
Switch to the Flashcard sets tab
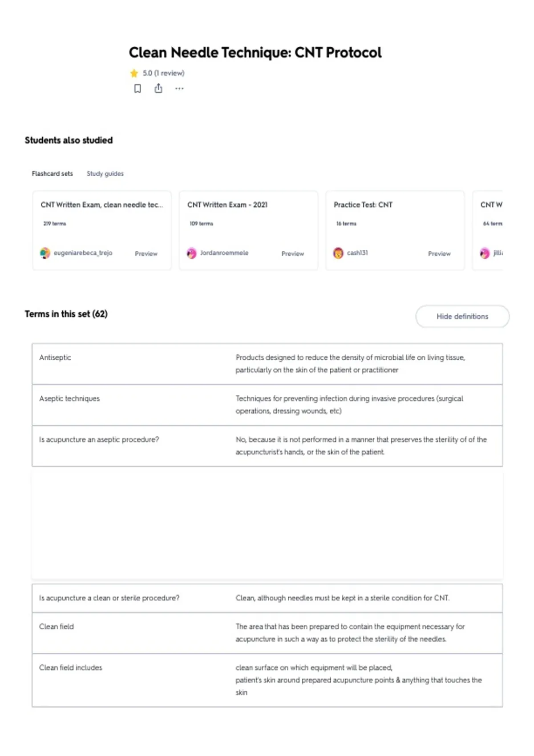[x=52, y=173]
